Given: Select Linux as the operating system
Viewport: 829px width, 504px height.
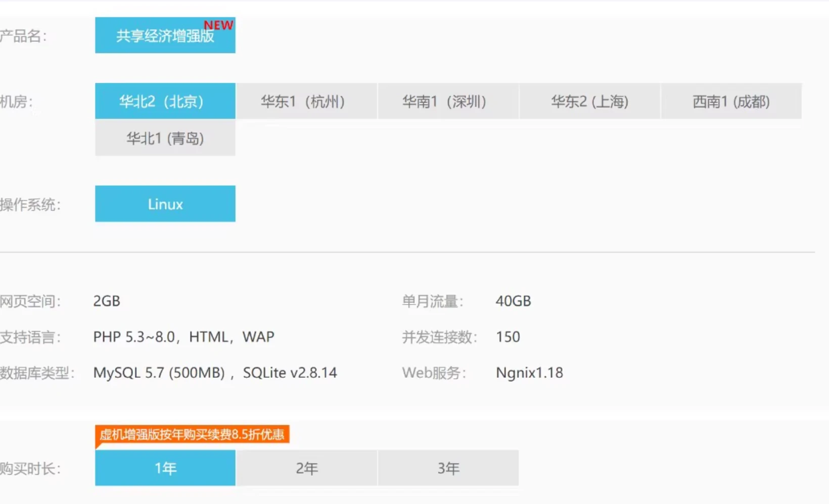Looking at the screenshot, I should pos(165,204).
